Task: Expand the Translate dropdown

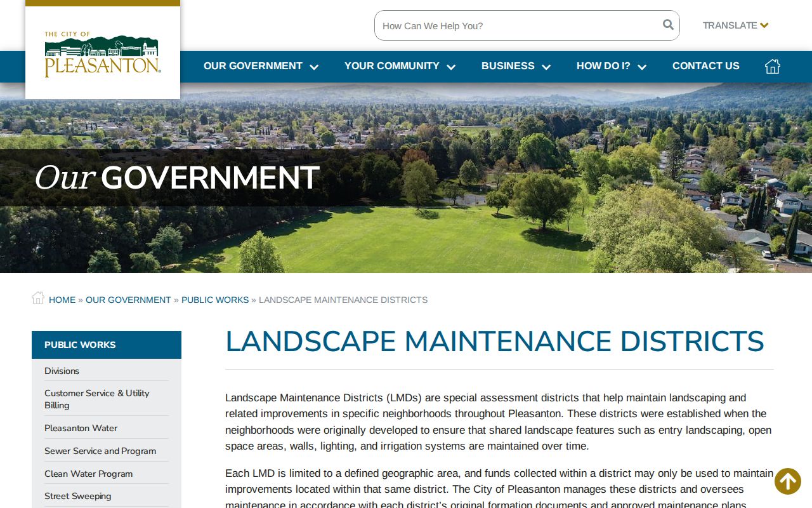Action: click(x=736, y=25)
